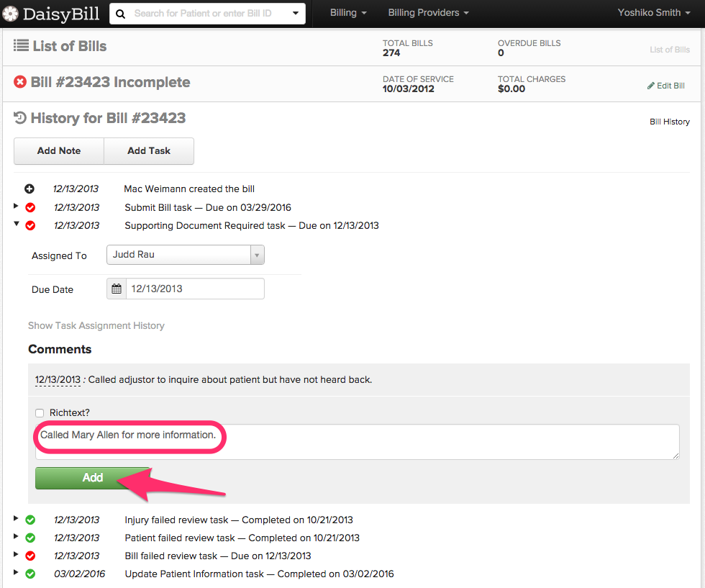Viewport: 705px width, 588px height.
Task: Expand the Patient failed review task
Action: coord(16,536)
